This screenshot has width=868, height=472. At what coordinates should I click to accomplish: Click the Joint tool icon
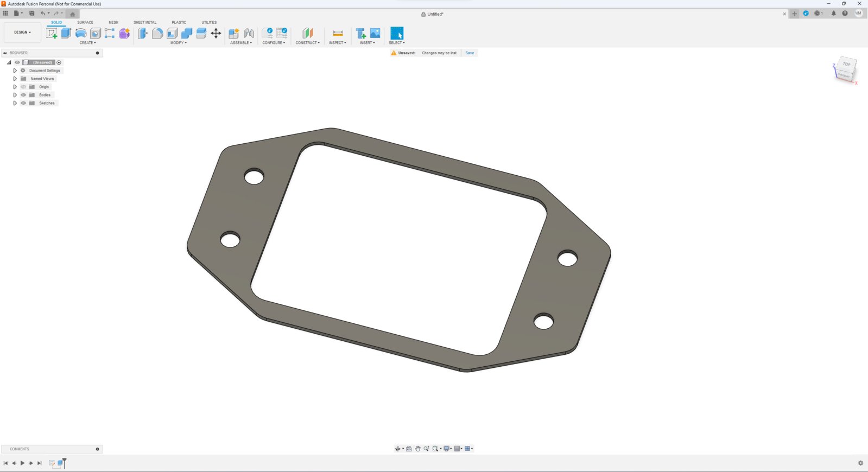click(x=249, y=33)
